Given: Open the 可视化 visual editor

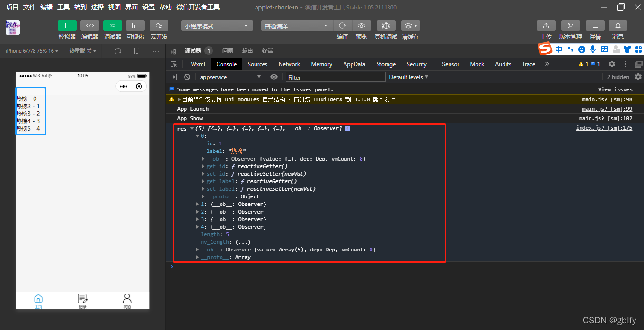Looking at the screenshot, I should [135, 26].
